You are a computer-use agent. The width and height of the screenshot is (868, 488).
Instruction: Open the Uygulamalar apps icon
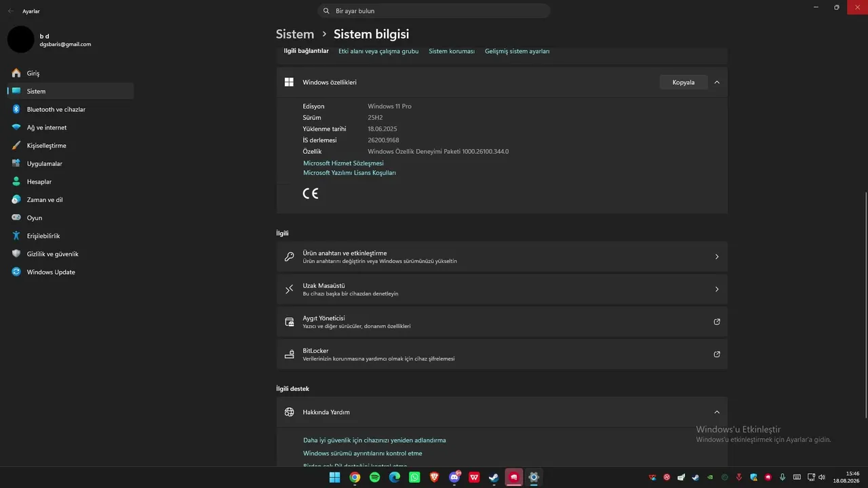coord(16,163)
